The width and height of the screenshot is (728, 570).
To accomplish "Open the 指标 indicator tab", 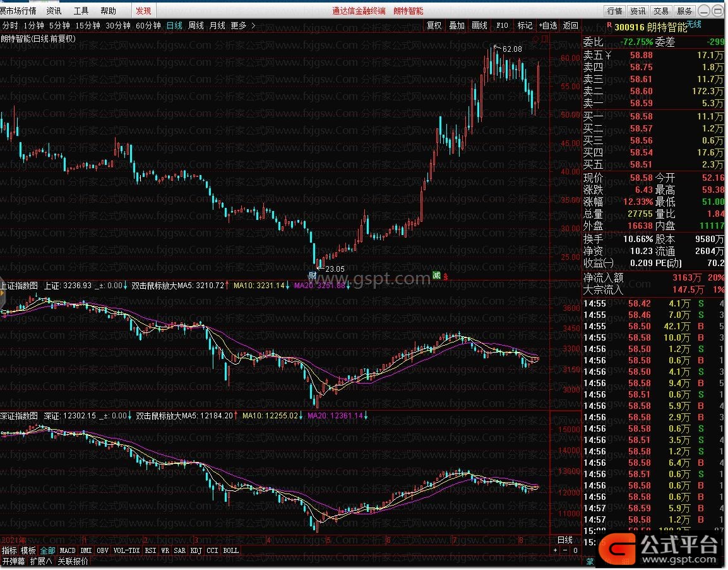I will (x=9, y=550).
